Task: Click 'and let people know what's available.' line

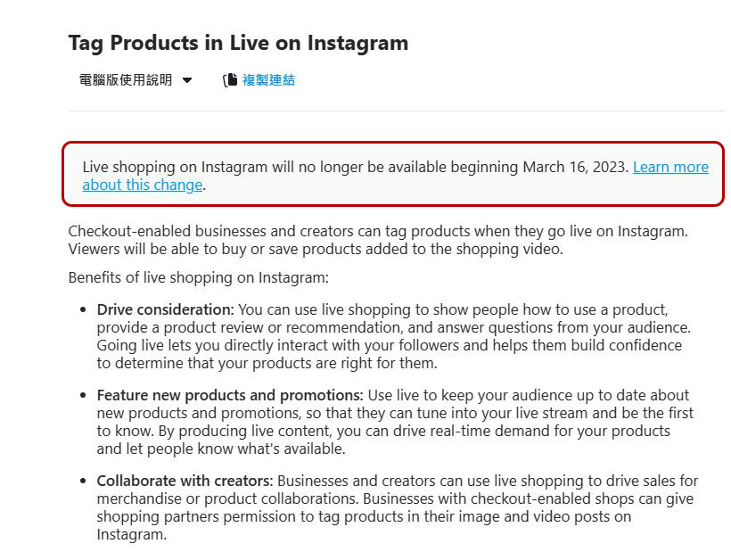Action: (221, 449)
